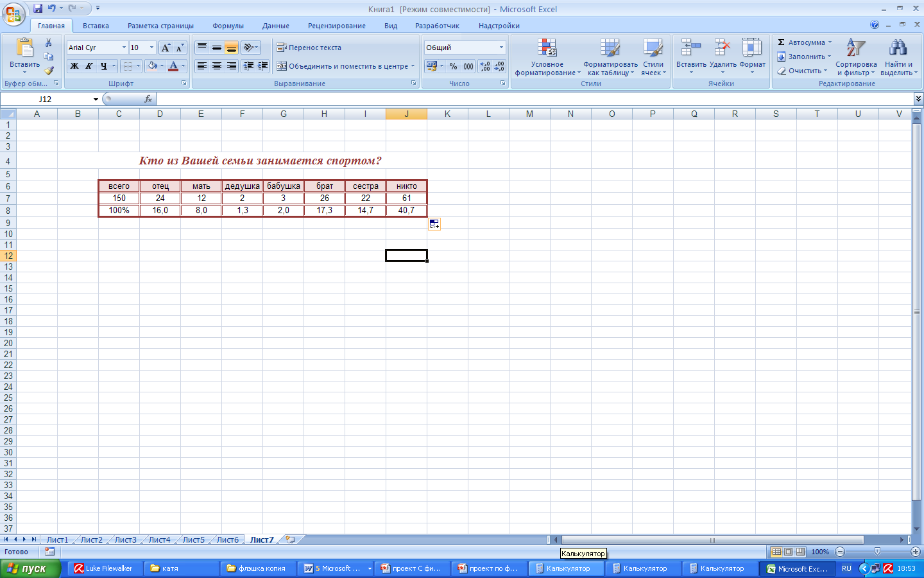Decrease font size with small A icon
The height and width of the screenshot is (578, 924).
(x=180, y=48)
